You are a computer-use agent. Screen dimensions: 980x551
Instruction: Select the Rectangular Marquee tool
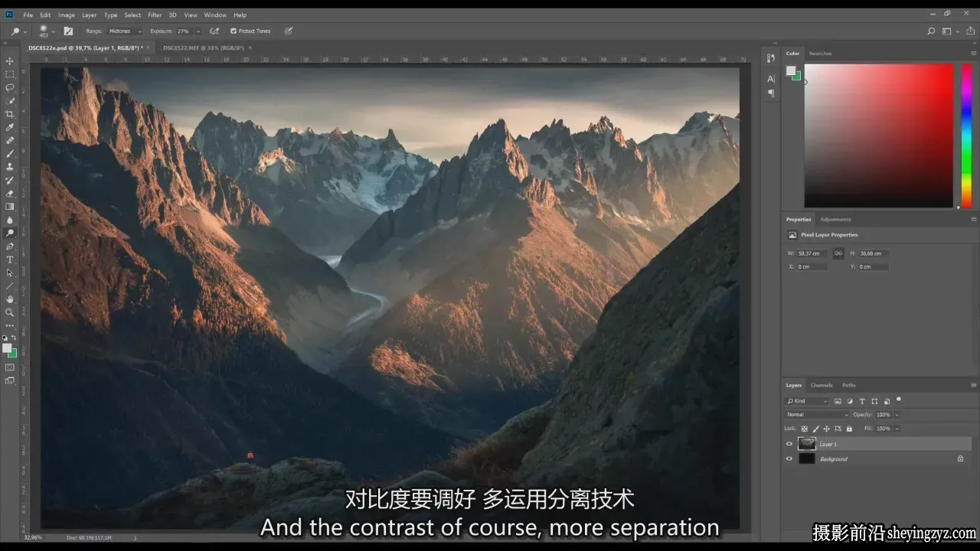(10, 74)
